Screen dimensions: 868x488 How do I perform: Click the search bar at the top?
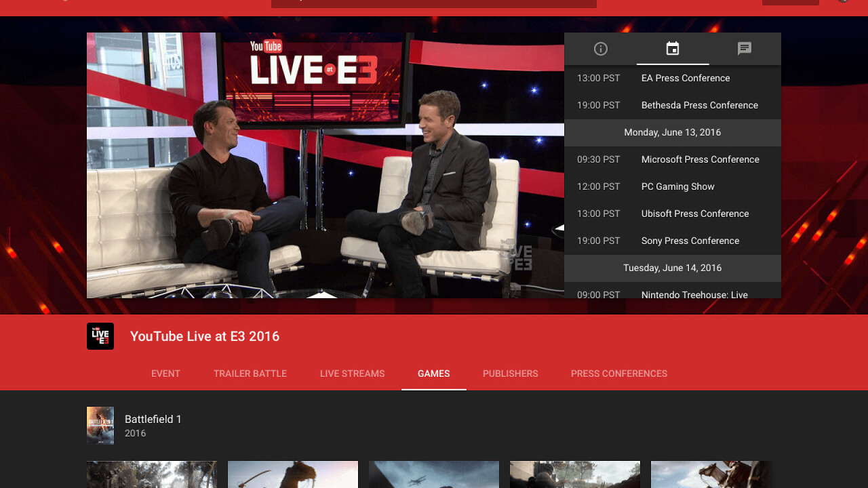point(434,3)
